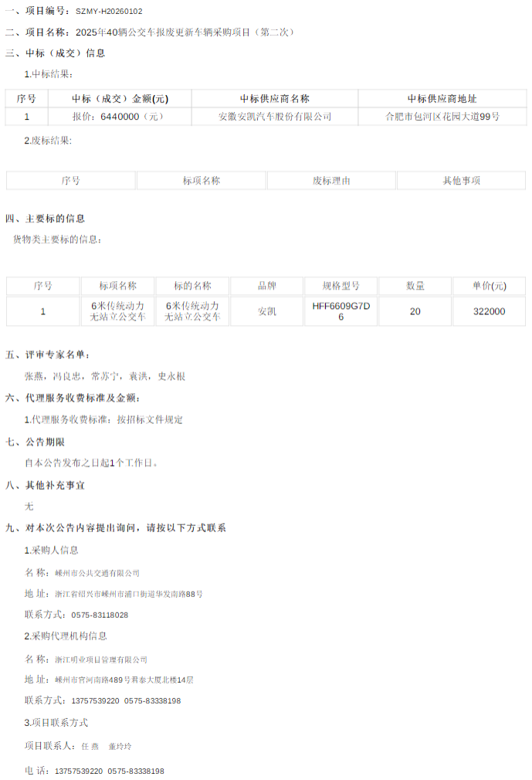The image size is (532, 780).
Task: Click the agency address at 官河南路489号
Action: [124, 680]
